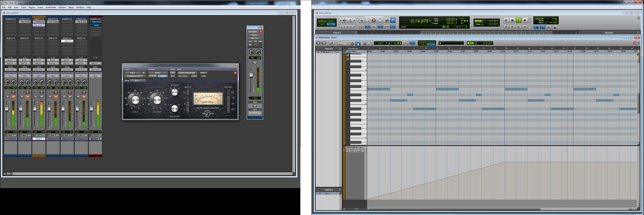Mute the send with M button
Screen dimensions: 644x215
(x=255, y=63)
